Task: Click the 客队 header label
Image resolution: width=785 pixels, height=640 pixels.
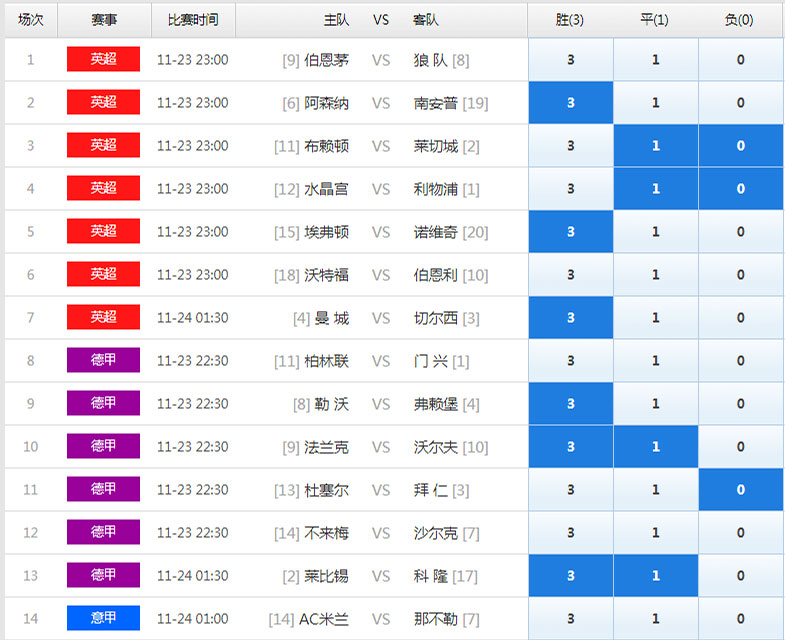Action: click(426, 20)
